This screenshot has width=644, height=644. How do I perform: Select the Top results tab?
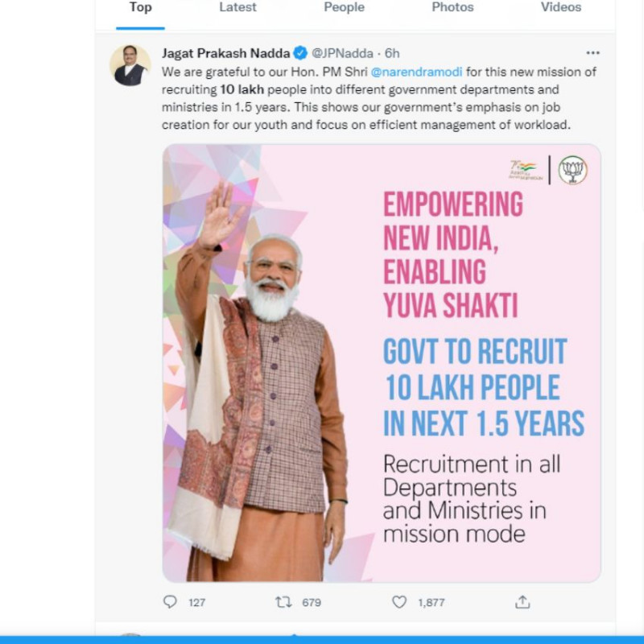pos(140,7)
